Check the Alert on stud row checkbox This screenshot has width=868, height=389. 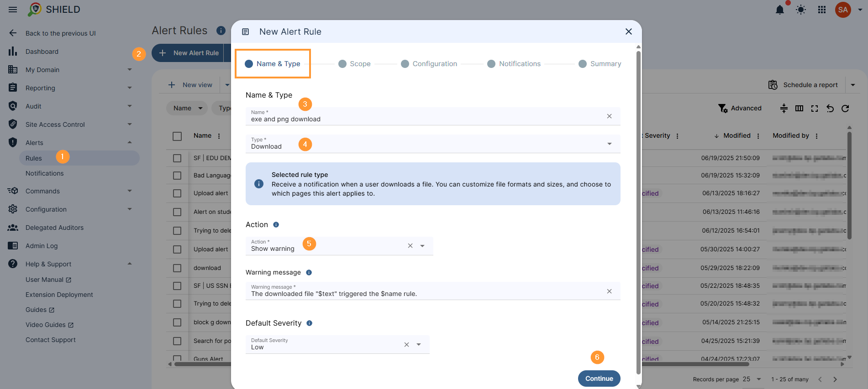click(177, 212)
